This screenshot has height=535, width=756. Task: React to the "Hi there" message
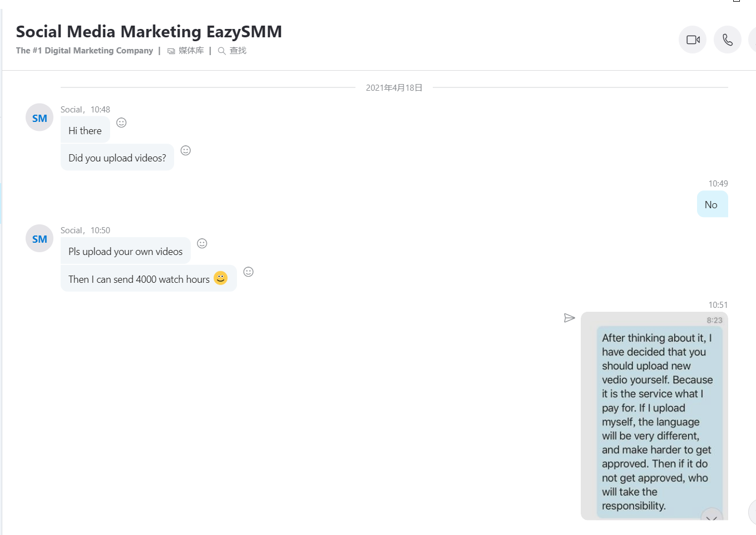[121, 122]
